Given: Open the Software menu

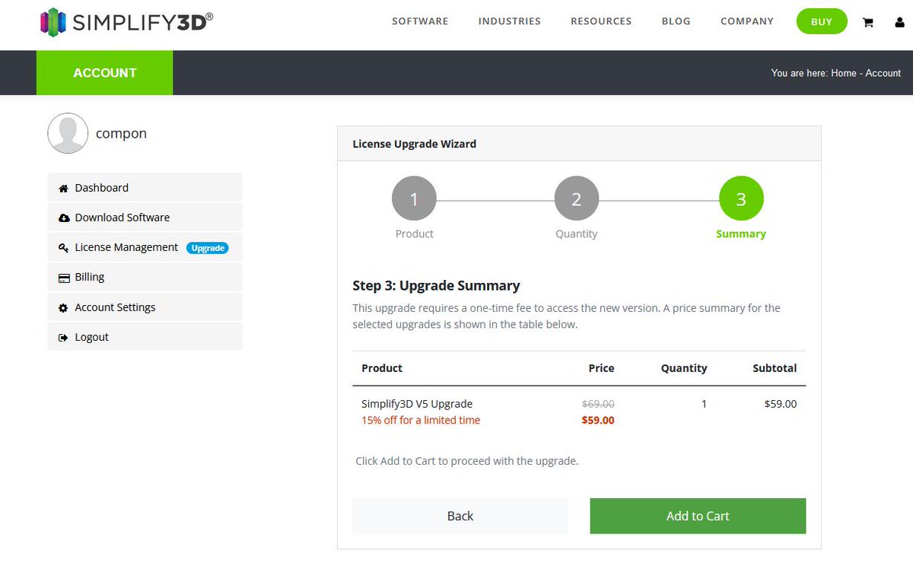Looking at the screenshot, I should (x=420, y=21).
